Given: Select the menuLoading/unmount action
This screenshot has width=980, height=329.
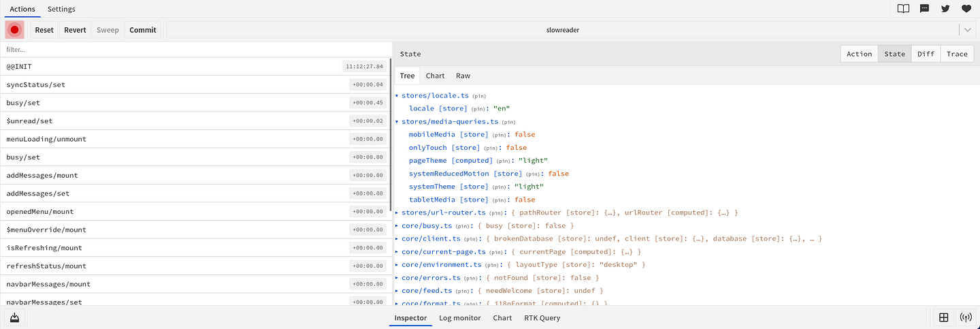Looking at the screenshot, I should coord(195,139).
